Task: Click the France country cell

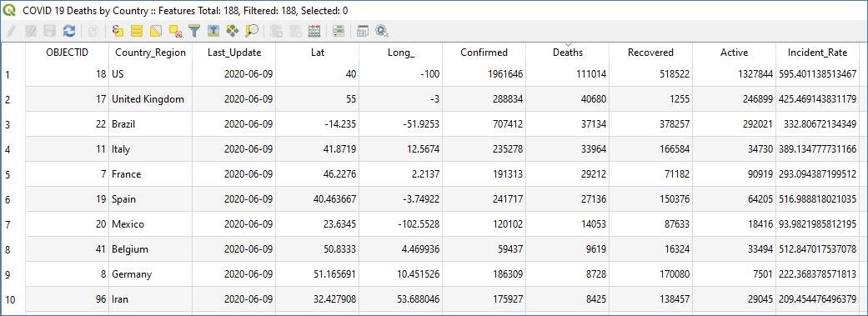Action: click(151, 173)
